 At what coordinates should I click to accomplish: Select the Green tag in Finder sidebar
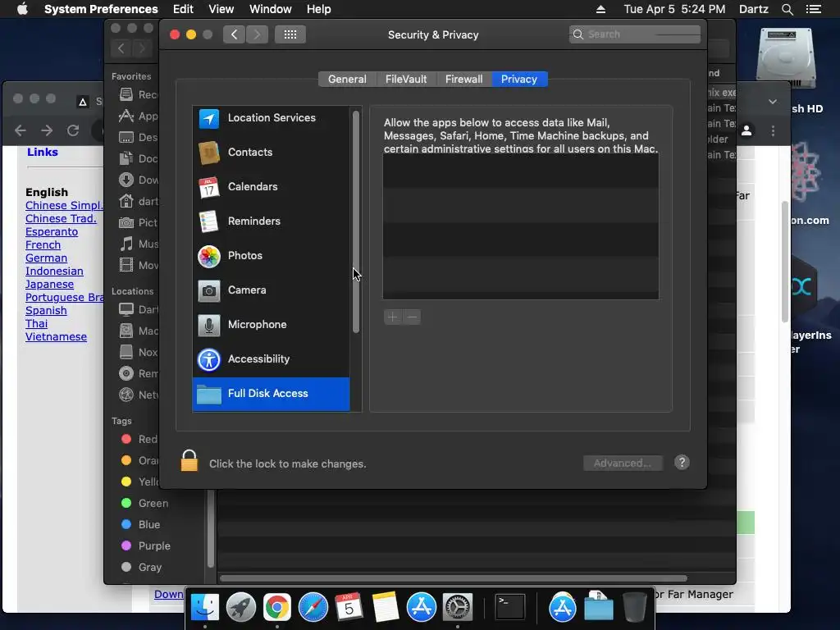point(144,503)
